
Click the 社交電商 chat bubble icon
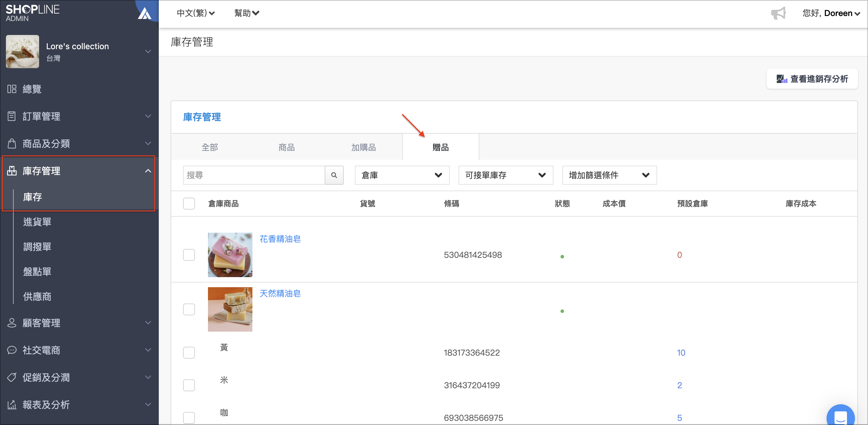[12, 350]
